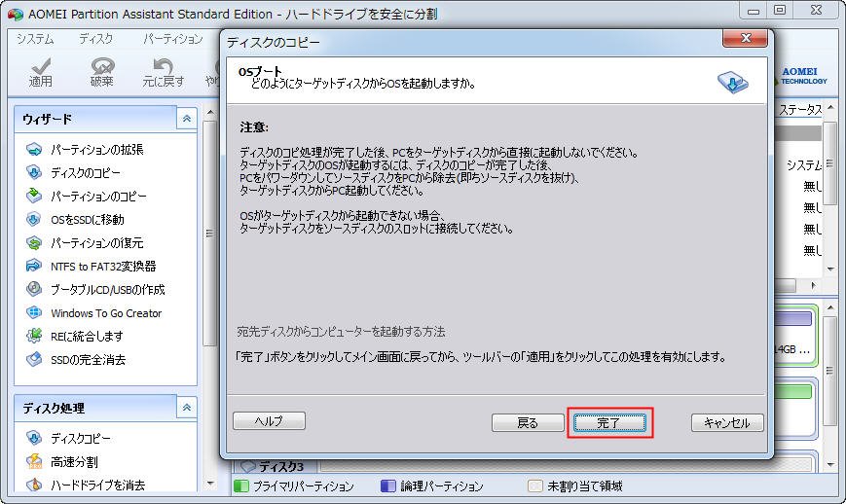
Task: Select the OSをSSDに移動 entry
Action: click(88, 219)
